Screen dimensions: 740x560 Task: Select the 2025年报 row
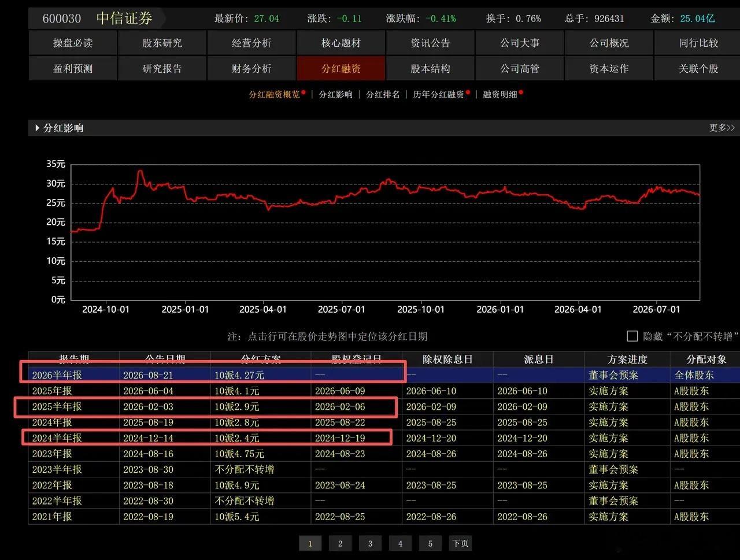click(x=384, y=391)
